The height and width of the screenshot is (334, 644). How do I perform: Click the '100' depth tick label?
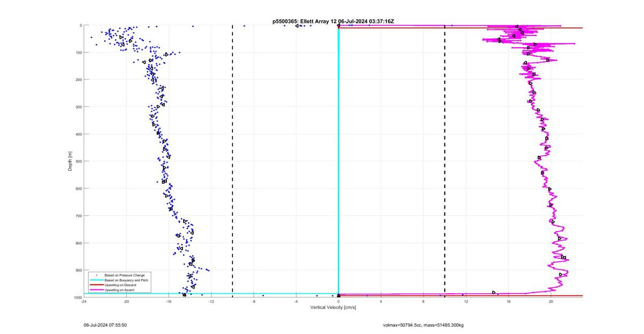78,53
